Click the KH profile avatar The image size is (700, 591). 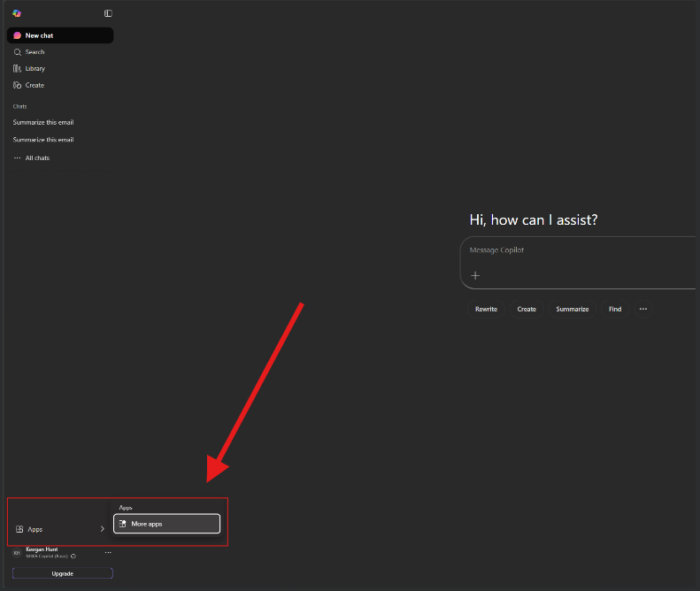click(x=17, y=553)
